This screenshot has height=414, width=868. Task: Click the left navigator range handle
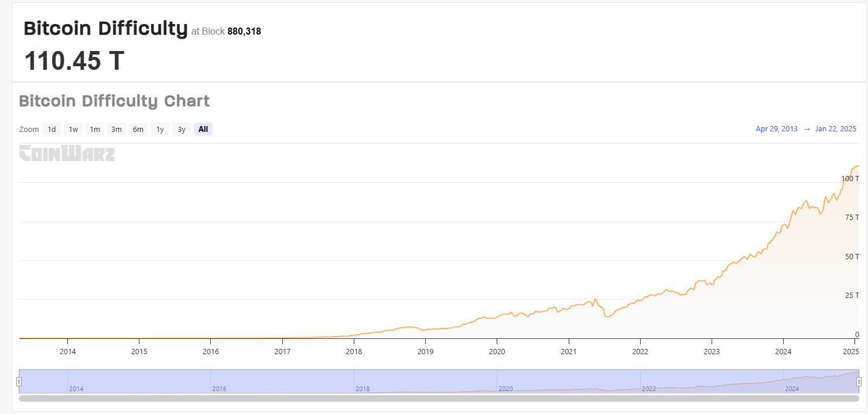pos(19,382)
